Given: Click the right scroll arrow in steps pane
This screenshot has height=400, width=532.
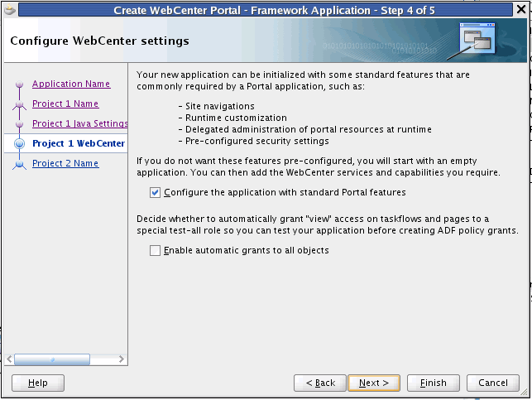Looking at the screenshot, I should click(x=121, y=359).
